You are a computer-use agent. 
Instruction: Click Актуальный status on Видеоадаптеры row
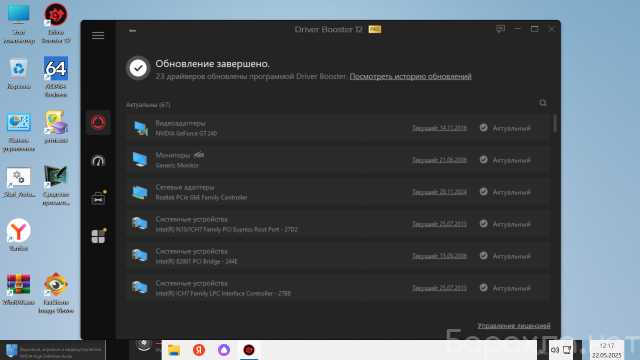pyautogui.click(x=511, y=128)
